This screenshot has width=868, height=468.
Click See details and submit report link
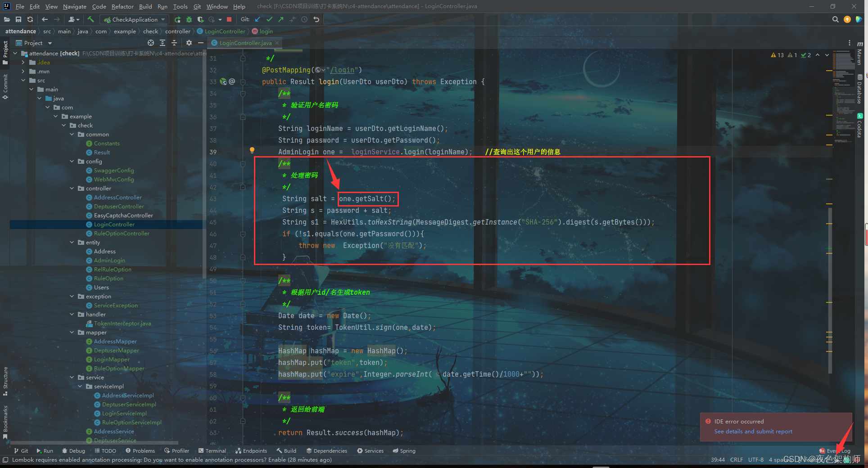coord(753,431)
